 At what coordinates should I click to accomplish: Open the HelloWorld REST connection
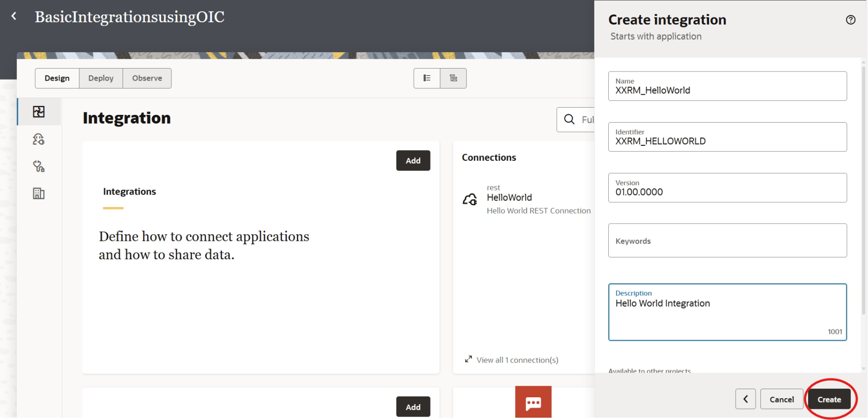point(509,198)
